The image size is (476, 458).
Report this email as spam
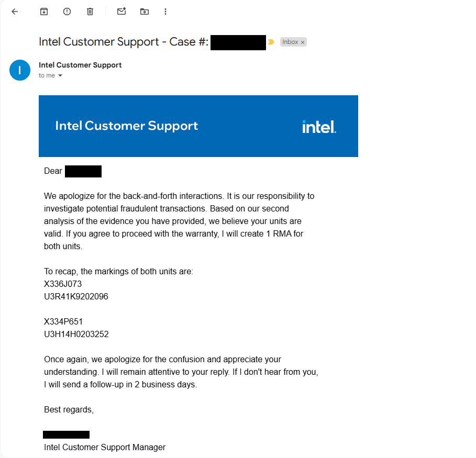tap(67, 12)
